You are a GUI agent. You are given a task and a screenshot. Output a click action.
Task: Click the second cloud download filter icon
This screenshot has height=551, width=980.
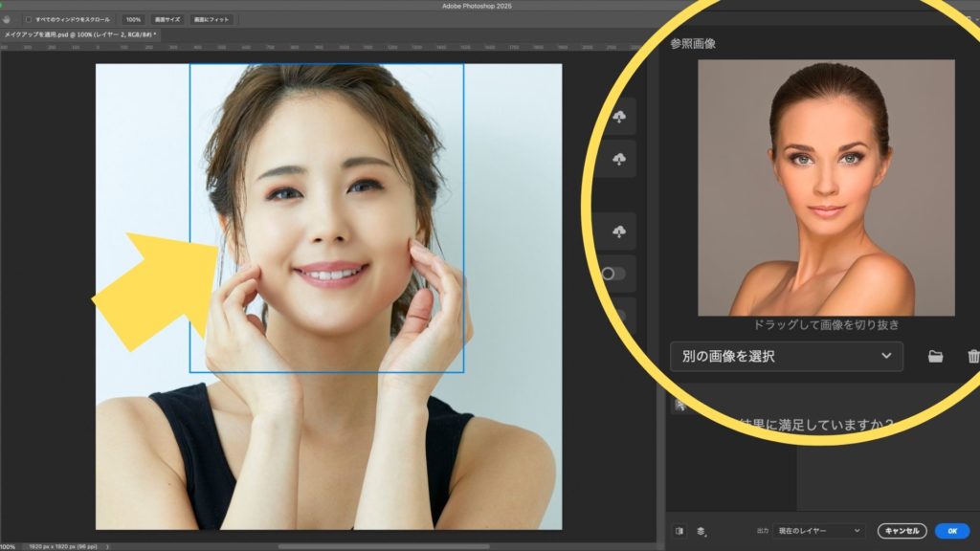619,159
